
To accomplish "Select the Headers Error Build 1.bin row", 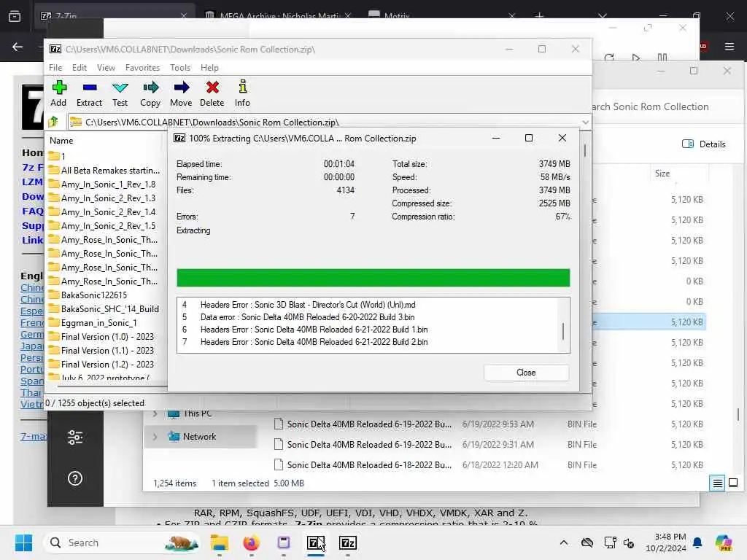I will [307, 330].
